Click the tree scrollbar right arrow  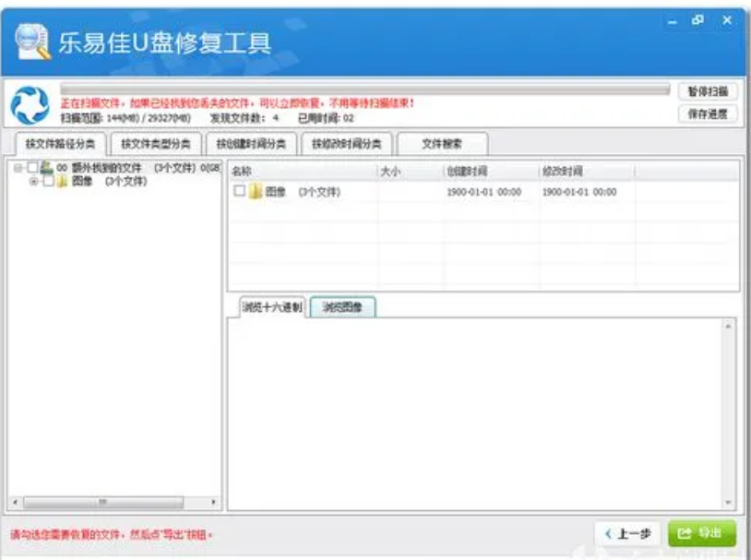(213, 502)
